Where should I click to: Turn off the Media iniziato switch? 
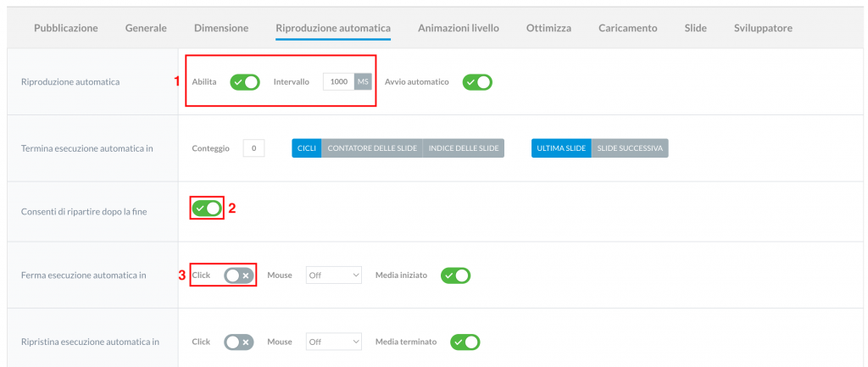click(455, 275)
